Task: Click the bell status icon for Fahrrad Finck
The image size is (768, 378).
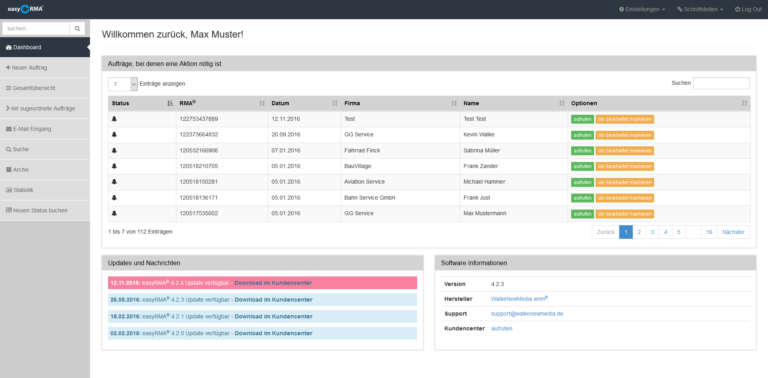Action: 114,150
